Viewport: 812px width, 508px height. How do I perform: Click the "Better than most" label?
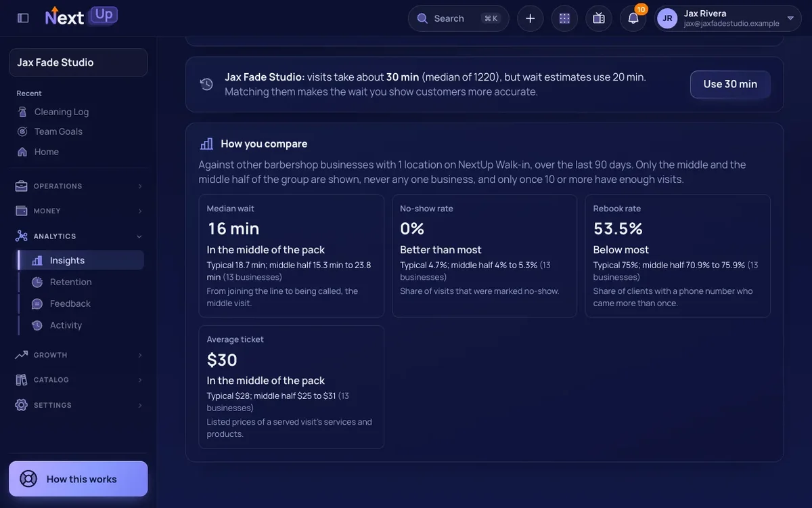click(x=441, y=249)
